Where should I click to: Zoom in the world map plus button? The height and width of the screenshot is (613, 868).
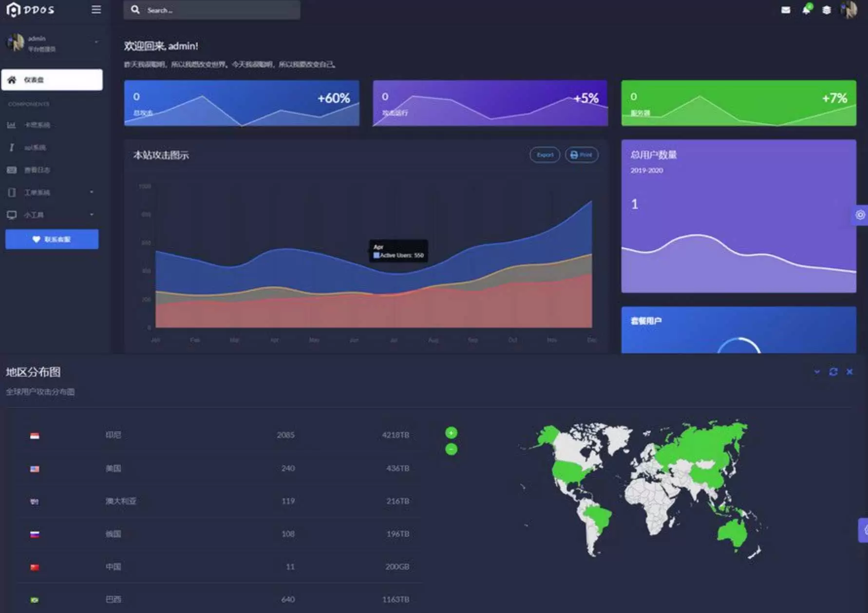[452, 433]
